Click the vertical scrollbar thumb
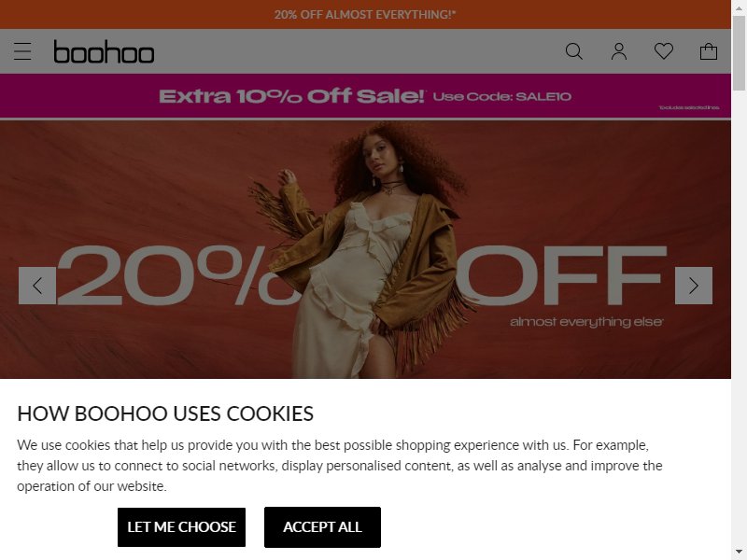Screen dimensions: 747x560 (739, 52)
